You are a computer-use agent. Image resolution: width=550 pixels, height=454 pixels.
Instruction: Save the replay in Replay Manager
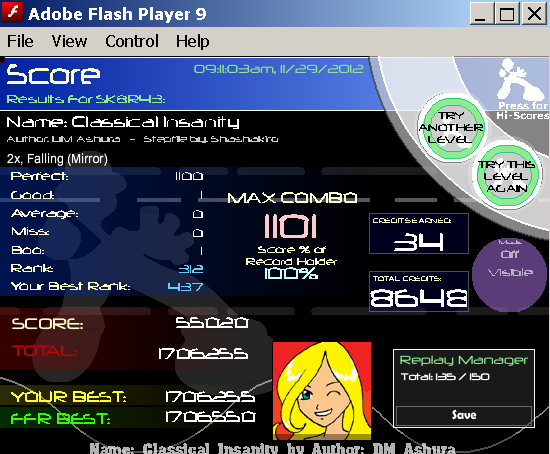[x=464, y=415]
